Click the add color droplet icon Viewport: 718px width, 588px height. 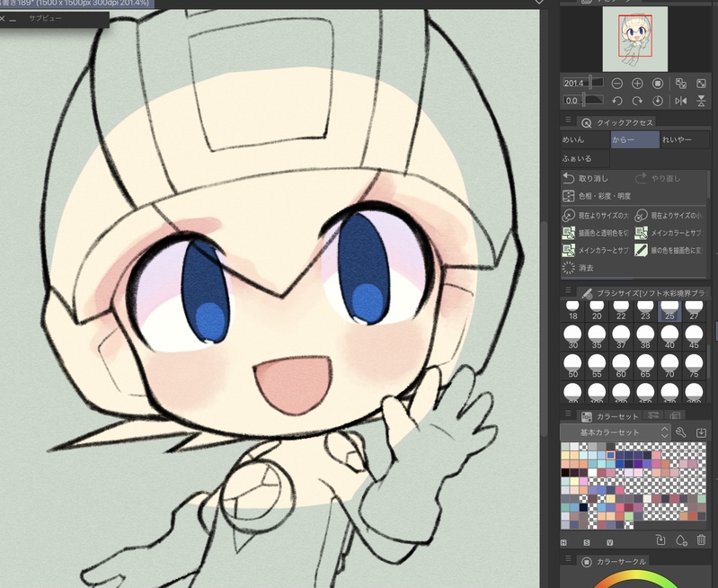coord(681,540)
